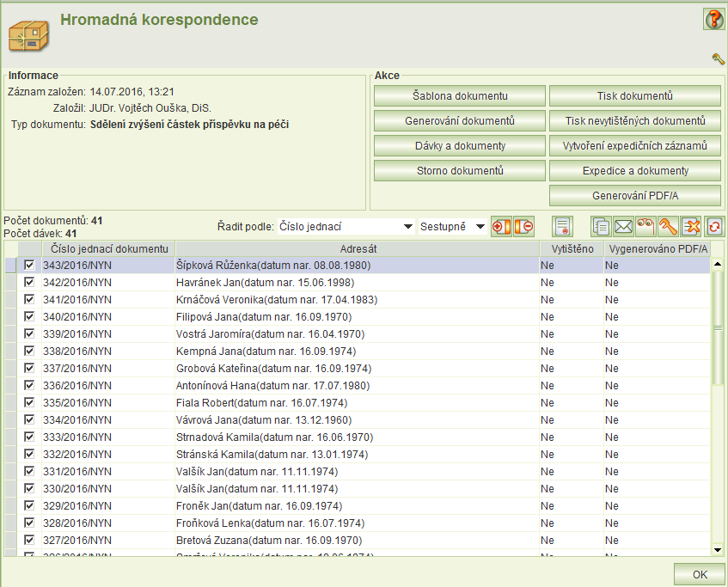Open the 'Sestupně' sort order dropdown

point(480,227)
